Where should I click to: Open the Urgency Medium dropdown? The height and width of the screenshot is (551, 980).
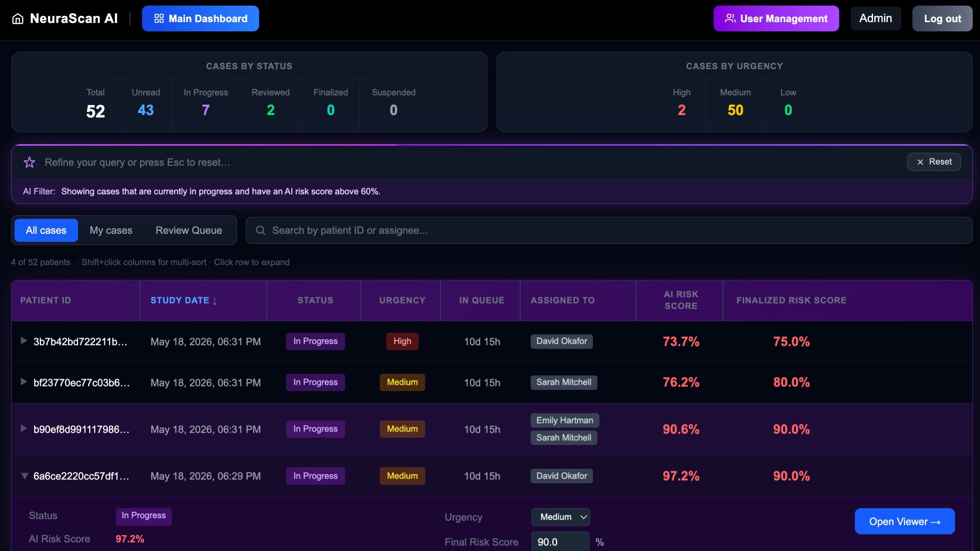[x=561, y=517]
